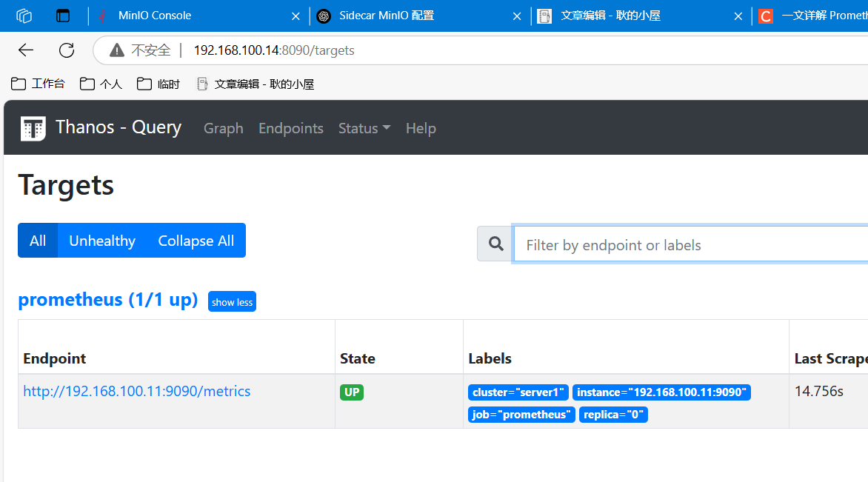The width and height of the screenshot is (868, 482).
Task: Close the MinIO Console tab
Action: tap(296, 16)
